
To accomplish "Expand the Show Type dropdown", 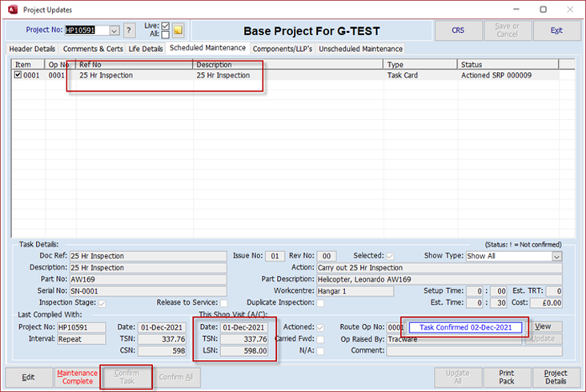I will click(556, 256).
